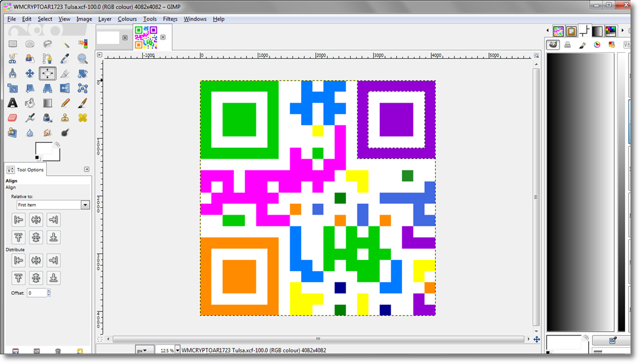Select the Scissors Select tool

tap(12, 59)
